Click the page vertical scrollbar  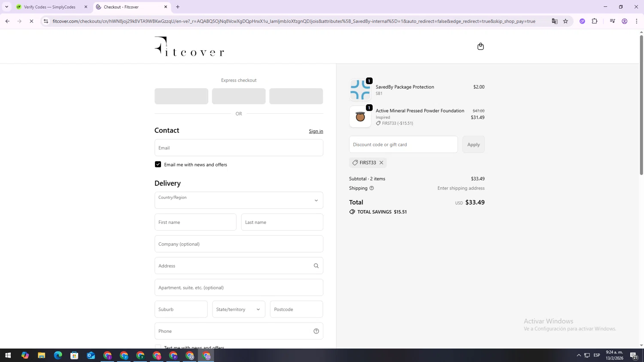[x=641, y=105]
